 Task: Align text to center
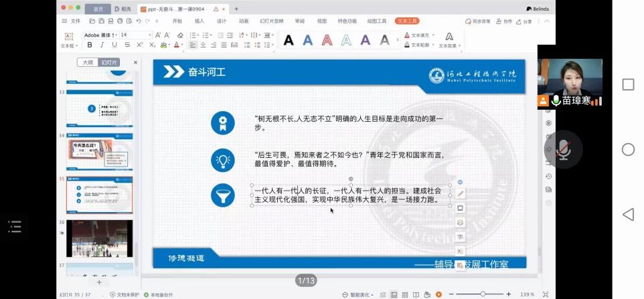tap(204, 45)
